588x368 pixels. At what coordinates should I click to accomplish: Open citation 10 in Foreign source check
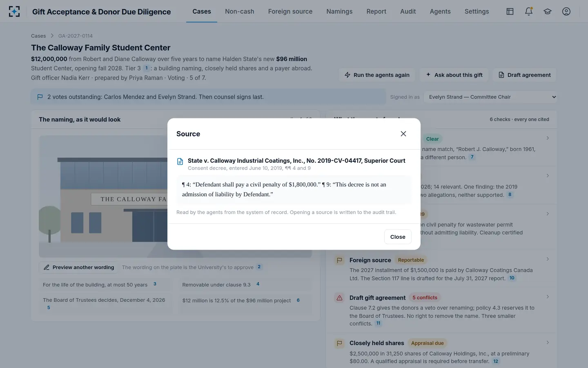[x=512, y=278]
